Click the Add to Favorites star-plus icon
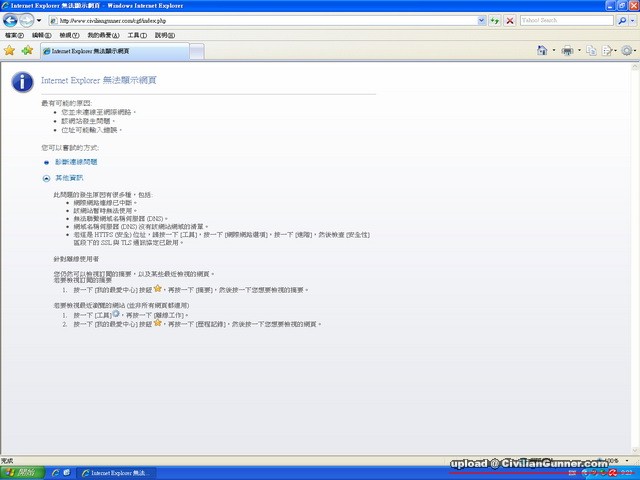The height and width of the screenshot is (480, 640). (27, 50)
